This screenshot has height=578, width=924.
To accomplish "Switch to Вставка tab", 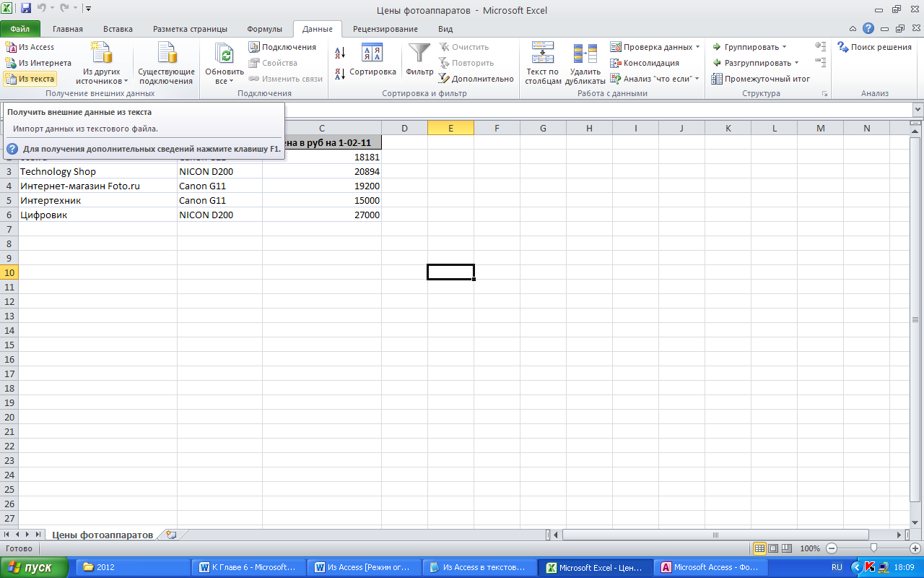I will (x=118, y=29).
